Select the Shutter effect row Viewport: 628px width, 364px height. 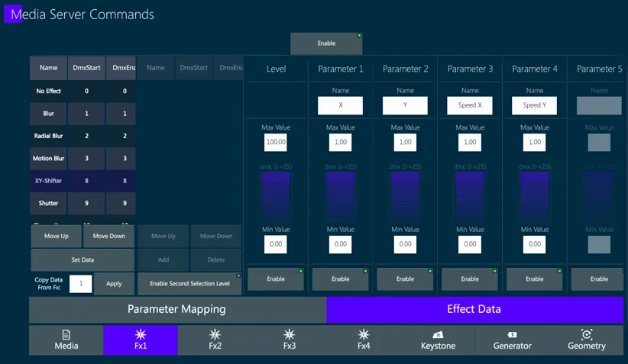point(83,203)
